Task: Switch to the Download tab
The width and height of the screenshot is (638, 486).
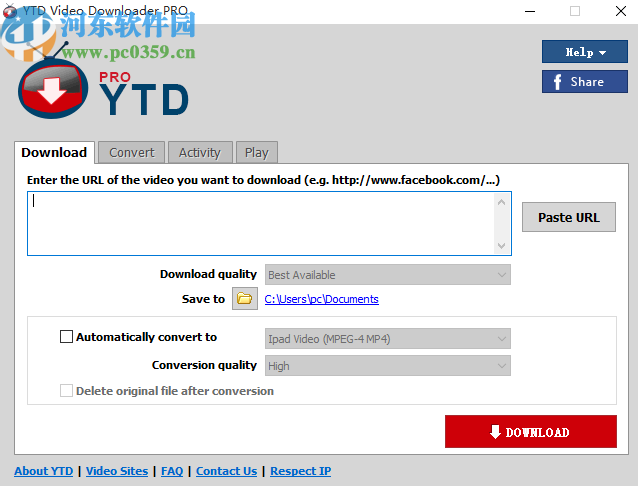Action: tap(54, 153)
